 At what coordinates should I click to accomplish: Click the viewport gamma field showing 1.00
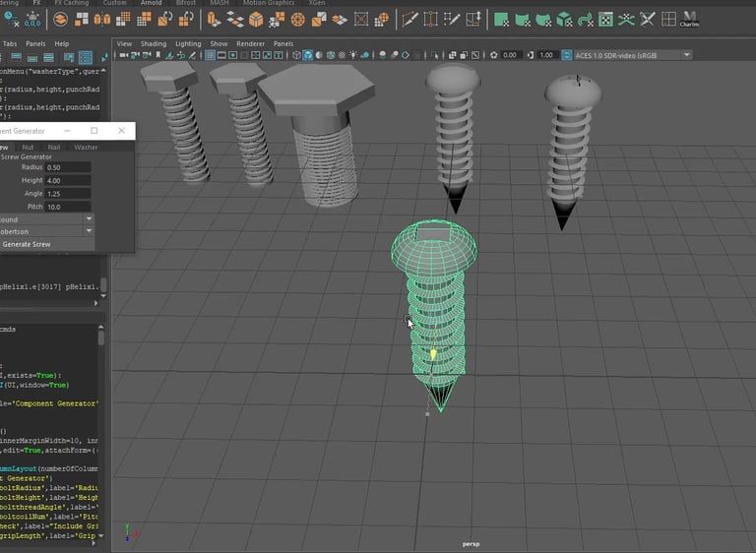click(x=547, y=55)
